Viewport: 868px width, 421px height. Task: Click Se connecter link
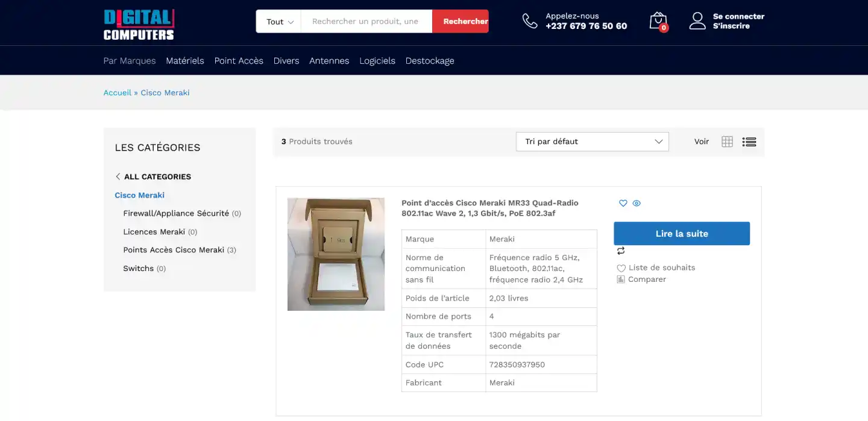pyautogui.click(x=738, y=16)
